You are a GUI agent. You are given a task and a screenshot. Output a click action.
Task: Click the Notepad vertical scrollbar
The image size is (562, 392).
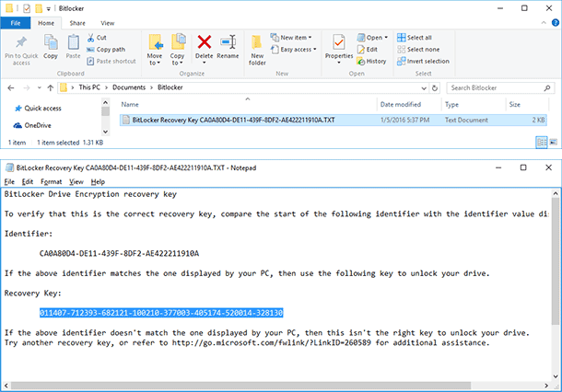click(x=556, y=261)
